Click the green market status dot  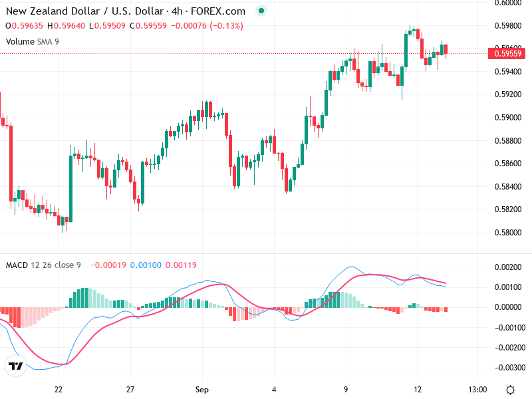(x=261, y=11)
